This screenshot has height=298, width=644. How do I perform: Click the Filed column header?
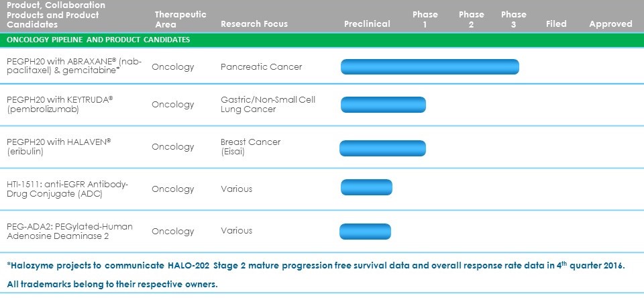point(556,24)
